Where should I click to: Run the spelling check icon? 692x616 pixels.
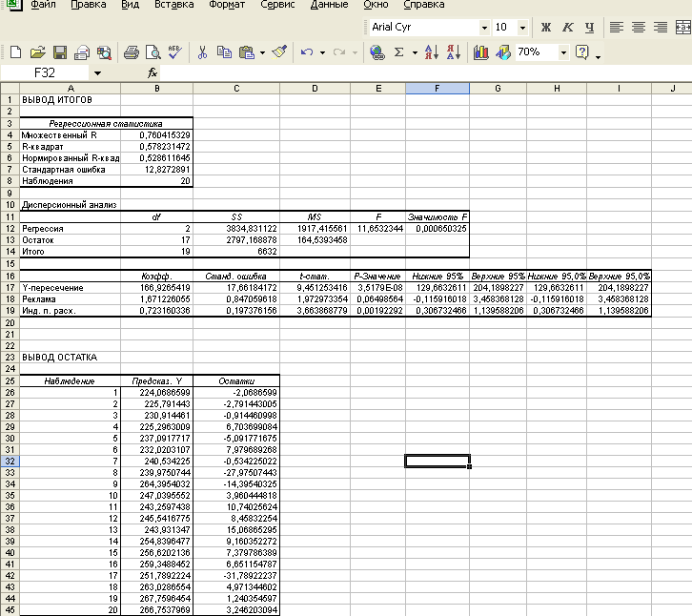tap(175, 52)
